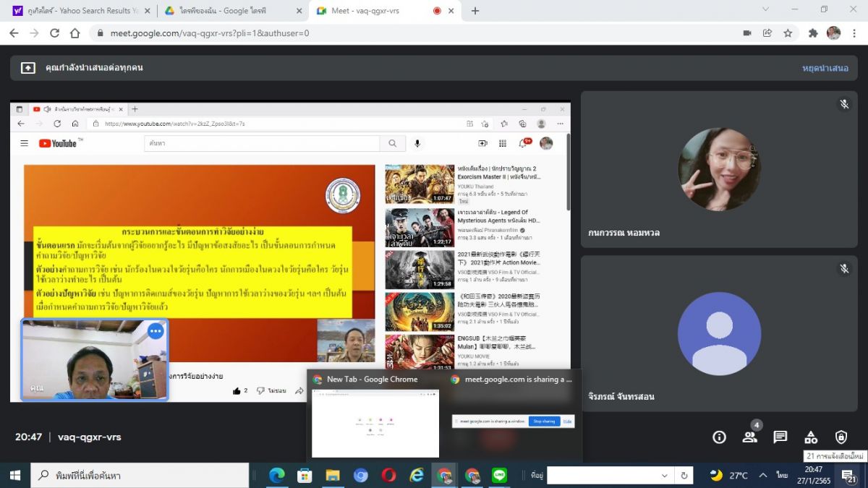Viewport: 868px width, 488px height.
Task: Click the stop presenting link
Action: click(x=825, y=68)
